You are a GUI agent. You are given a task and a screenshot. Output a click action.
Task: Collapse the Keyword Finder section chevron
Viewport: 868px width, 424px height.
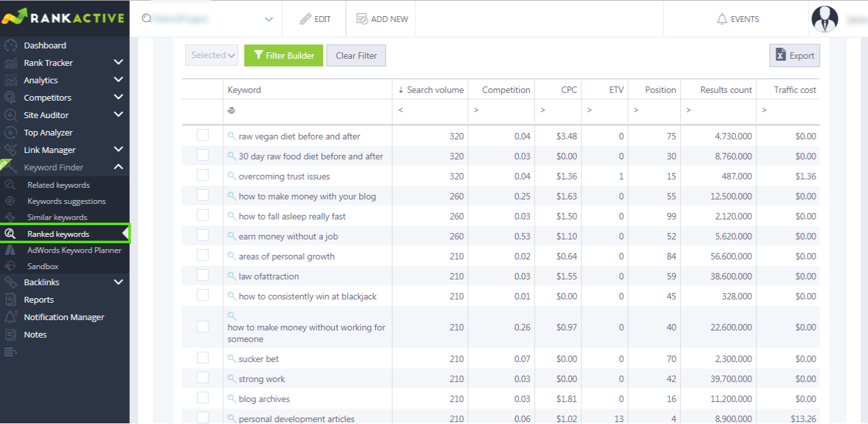[x=118, y=167]
